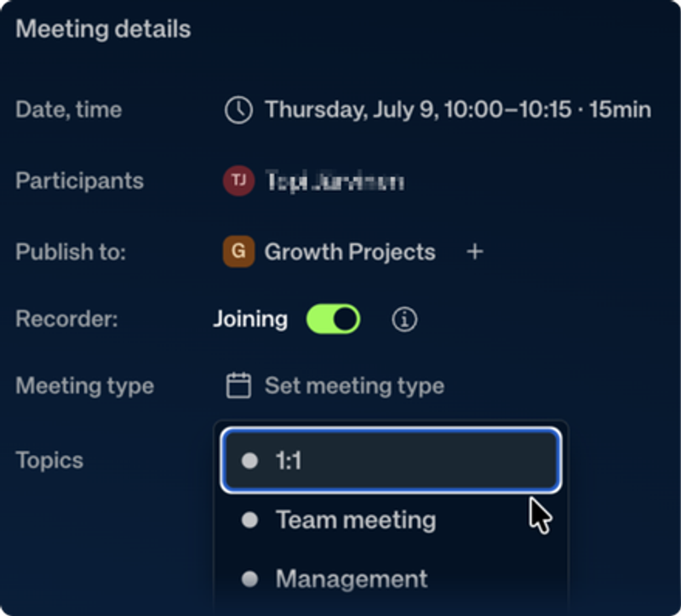
Task: Click the orange G Growth Projects icon
Action: coord(238,251)
